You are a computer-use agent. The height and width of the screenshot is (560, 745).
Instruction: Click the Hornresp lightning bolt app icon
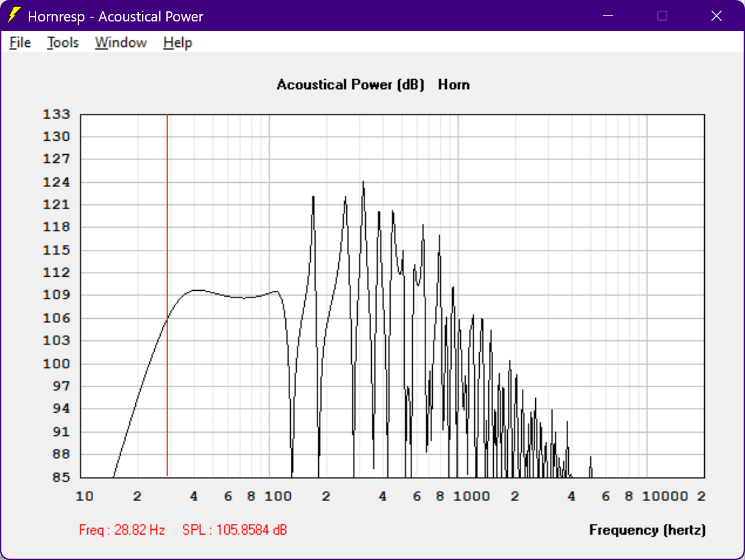pyautogui.click(x=14, y=15)
